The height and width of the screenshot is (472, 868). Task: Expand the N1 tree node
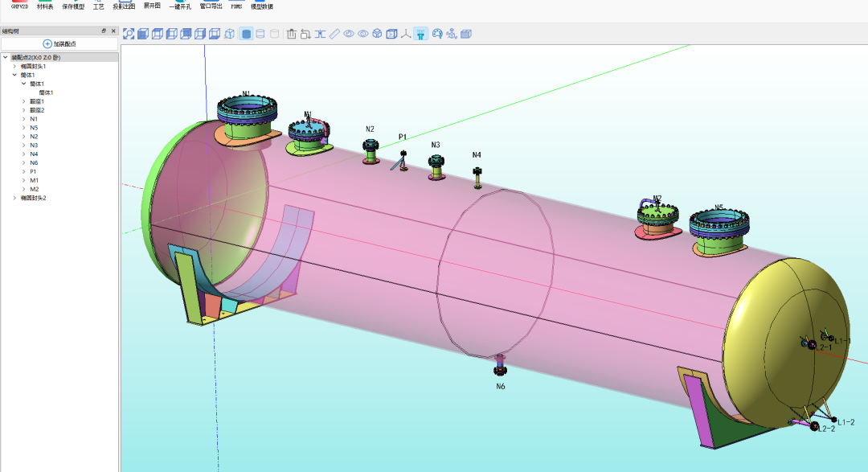(x=24, y=119)
